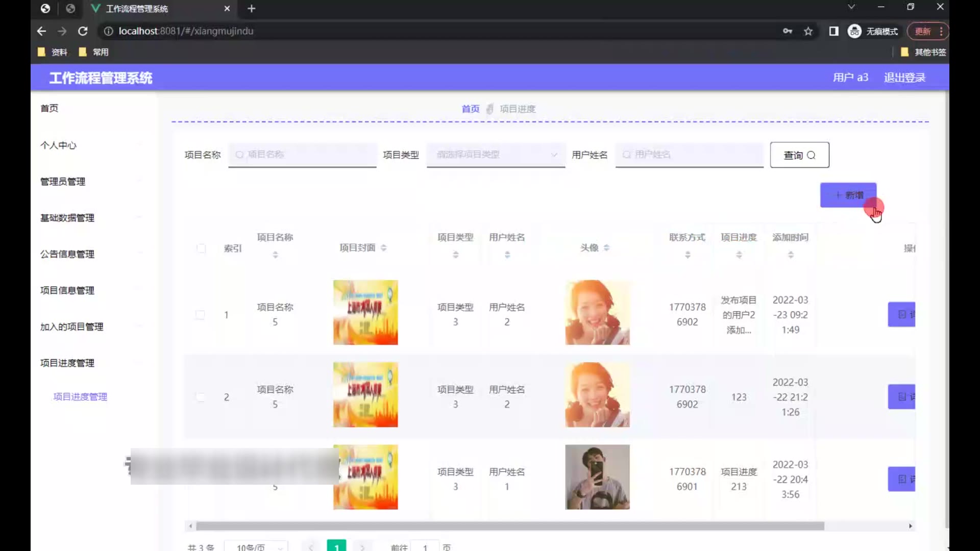Click the 退出登录 logout link
Image resolution: width=980 pixels, height=551 pixels.
[x=904, y=78]
